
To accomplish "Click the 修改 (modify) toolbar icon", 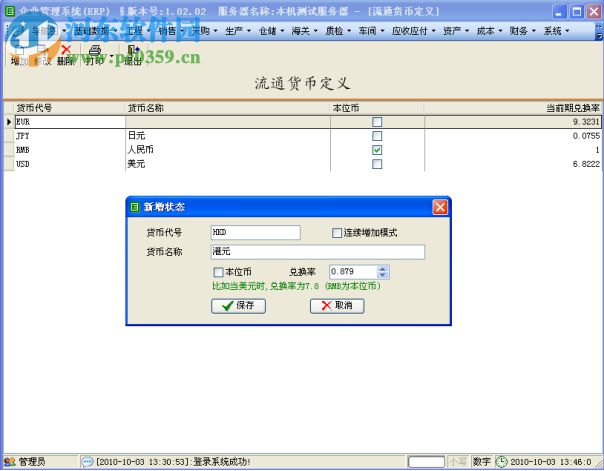I will point(42,50).
